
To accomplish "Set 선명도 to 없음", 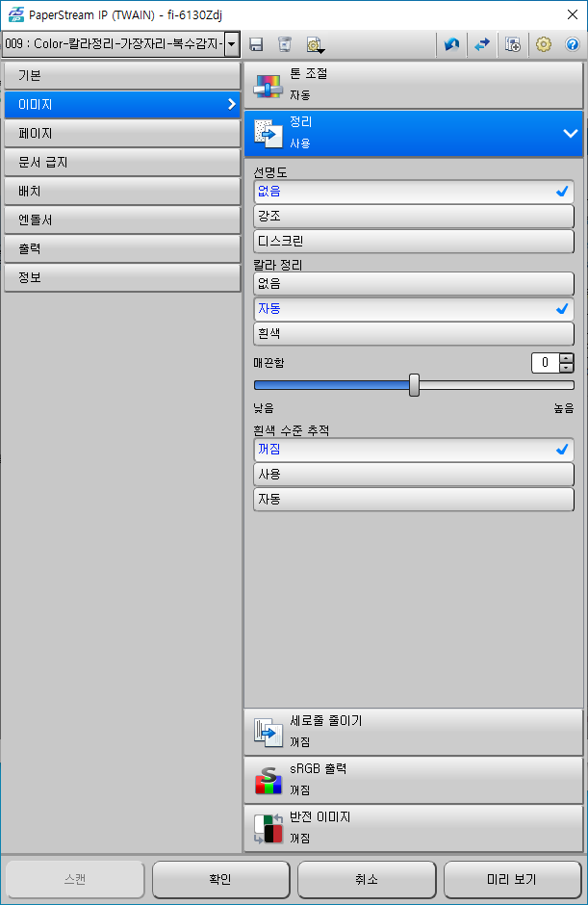I will point(414,192).
